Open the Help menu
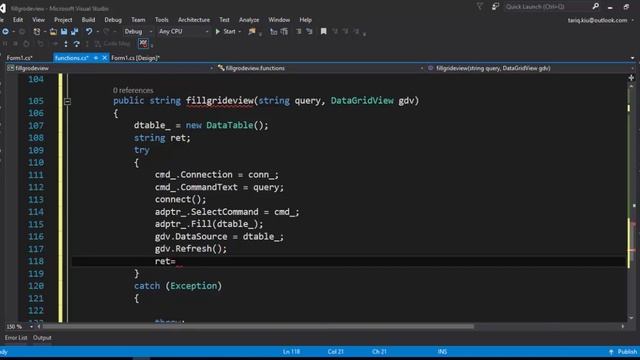 (305, 20)
